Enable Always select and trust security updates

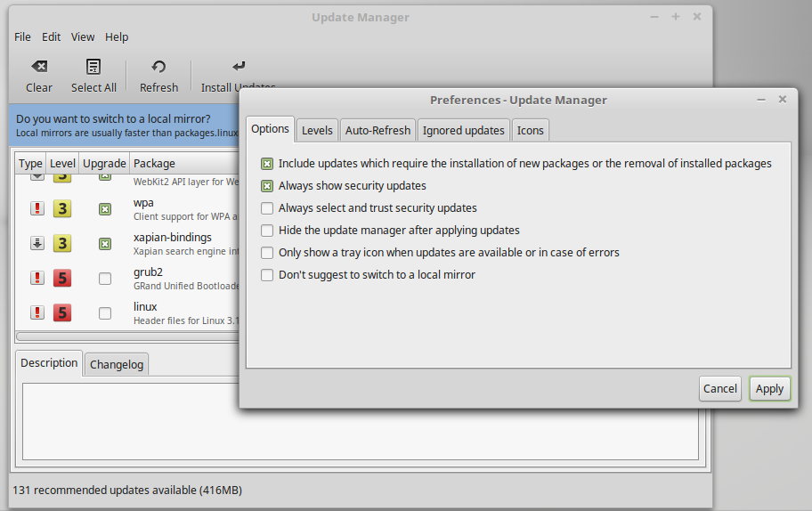click(x=267, y=208)
